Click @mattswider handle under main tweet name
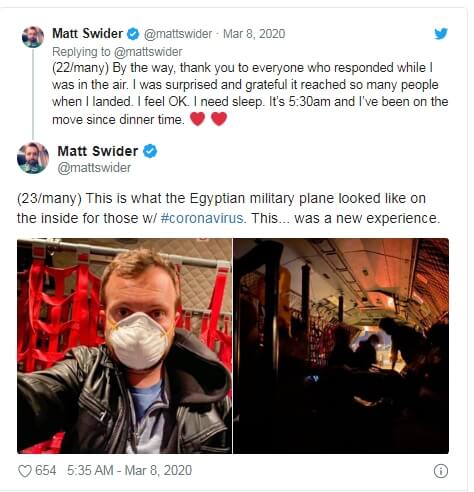The image size is (474, 492). pyautogui.click(x=94, y=168)
